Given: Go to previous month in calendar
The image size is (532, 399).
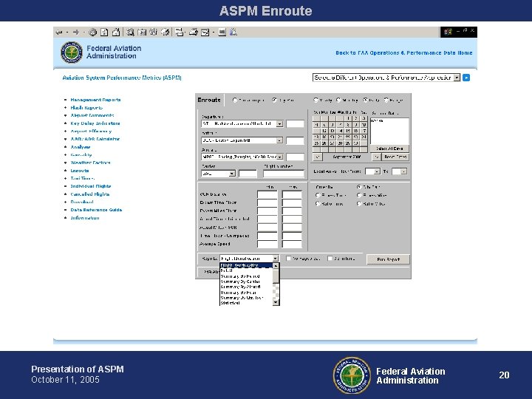Looking at the screenshot, I should tap(317, 157).
